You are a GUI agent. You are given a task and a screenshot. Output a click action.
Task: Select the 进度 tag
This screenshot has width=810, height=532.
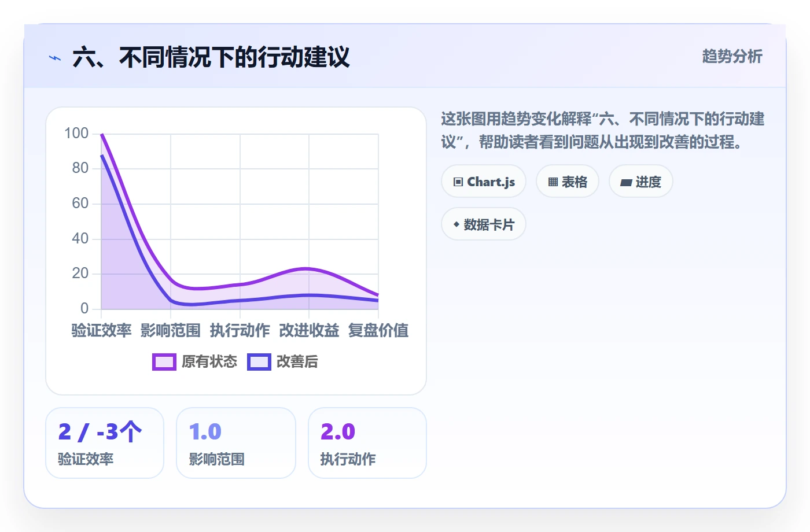tap(641, 182)
